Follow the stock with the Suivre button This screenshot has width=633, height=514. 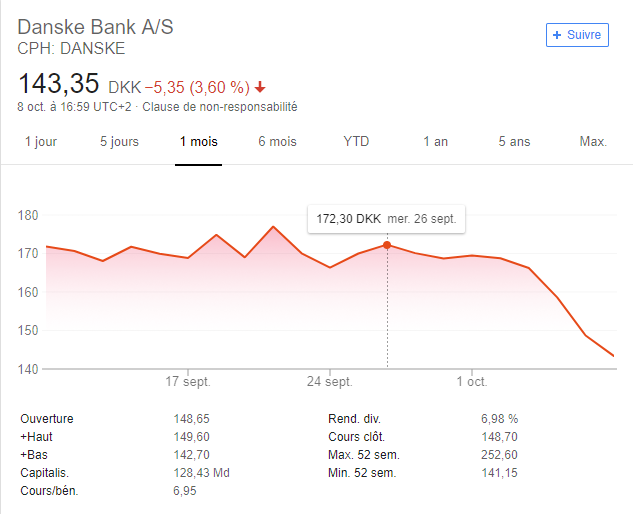(x=577, y=35)
